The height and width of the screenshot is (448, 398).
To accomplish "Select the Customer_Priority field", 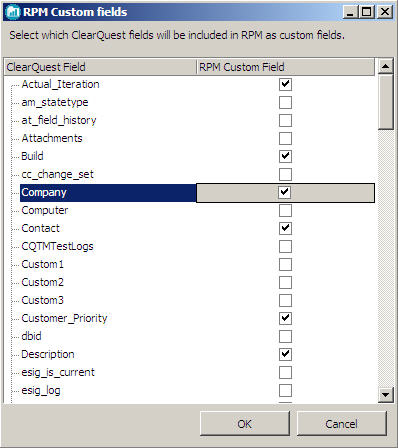I will [x=64, y=318].
